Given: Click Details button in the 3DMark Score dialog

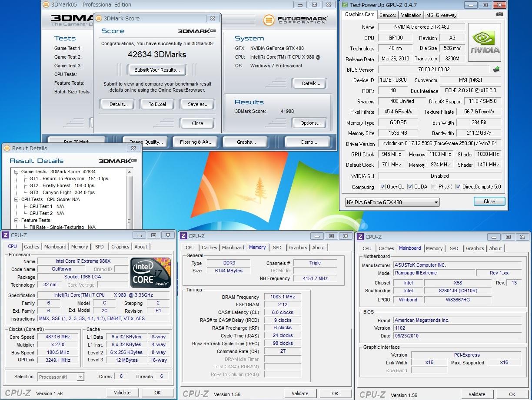Looking at the screenshot, I should [118, 104].
